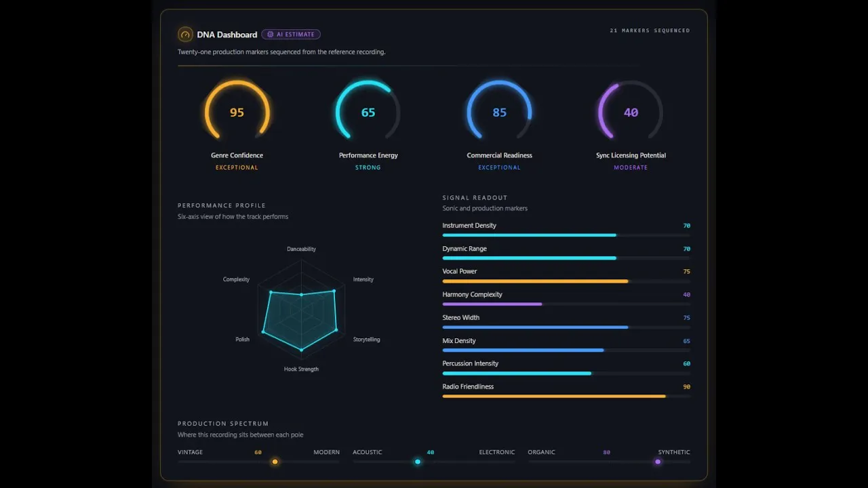Image resolution: width=868 pixels, height=488 pixels.
Task: Click the VINTAGE pole label
Action: (190, 452)
